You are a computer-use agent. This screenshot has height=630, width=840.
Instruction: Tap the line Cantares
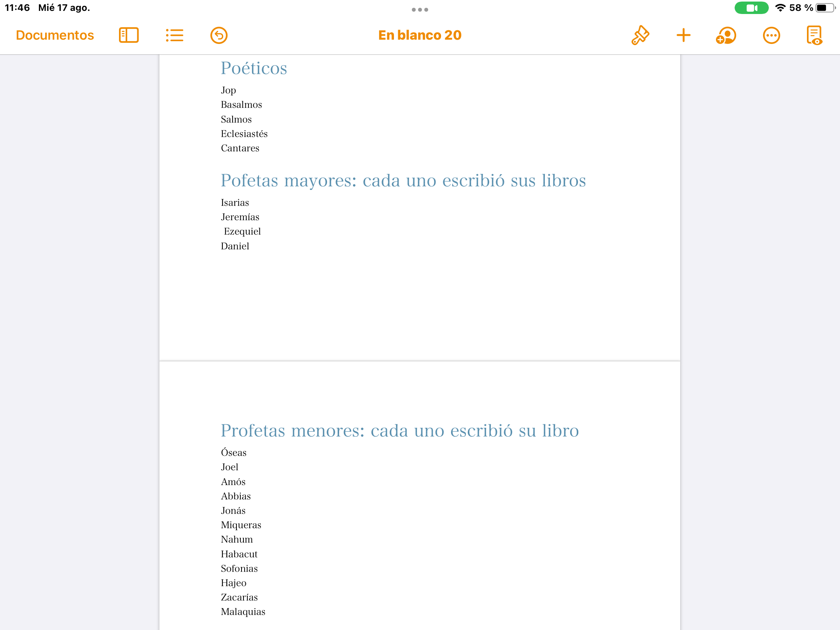(x=240, y=148)
